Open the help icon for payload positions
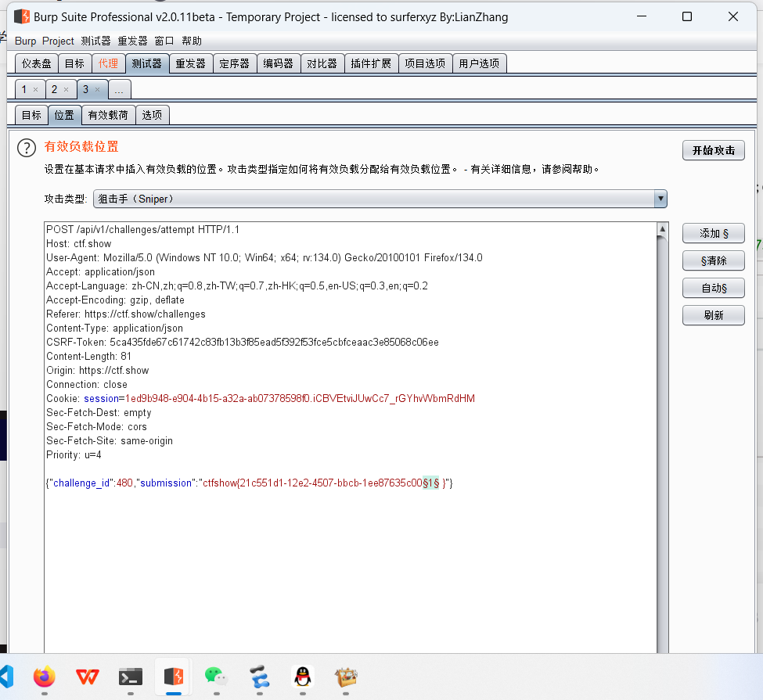 pyautogui.click(x=27, y=148)
